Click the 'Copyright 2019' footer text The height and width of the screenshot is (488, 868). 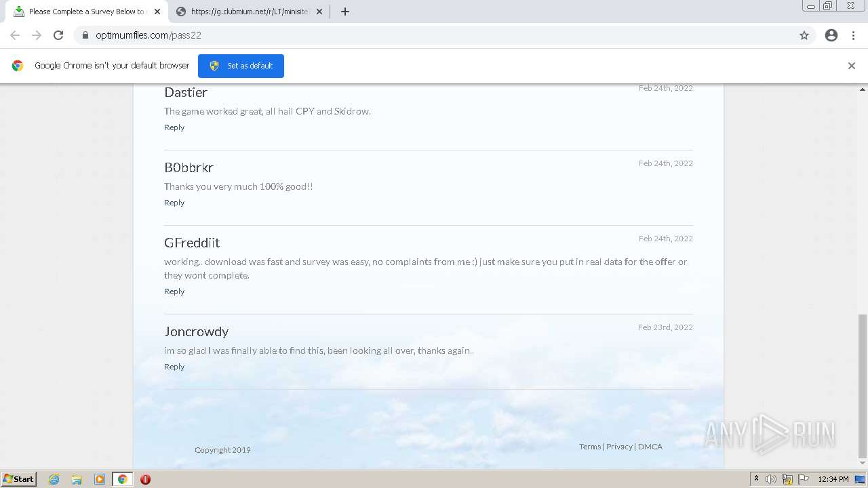(x=222, y=450)
